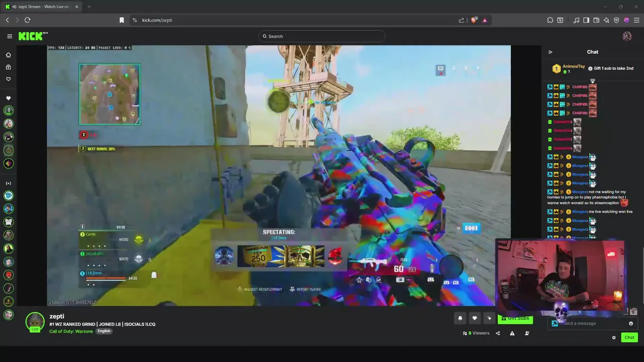Screen dimensions: 644x362
Task: Open a new browser tab
Action: (x=89, y=7)
